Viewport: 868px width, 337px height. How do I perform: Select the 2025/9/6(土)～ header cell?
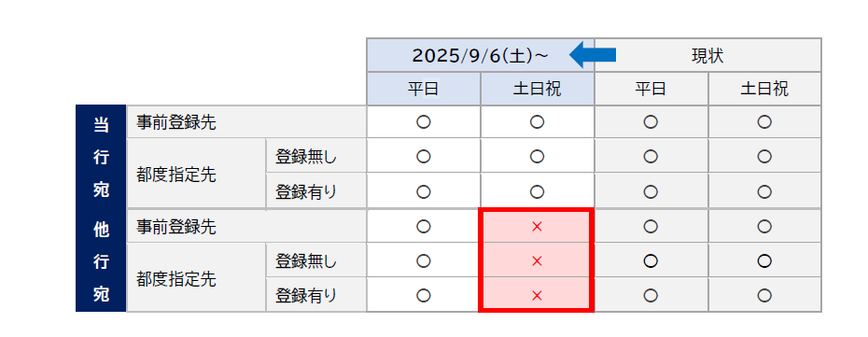pos(481,55)
